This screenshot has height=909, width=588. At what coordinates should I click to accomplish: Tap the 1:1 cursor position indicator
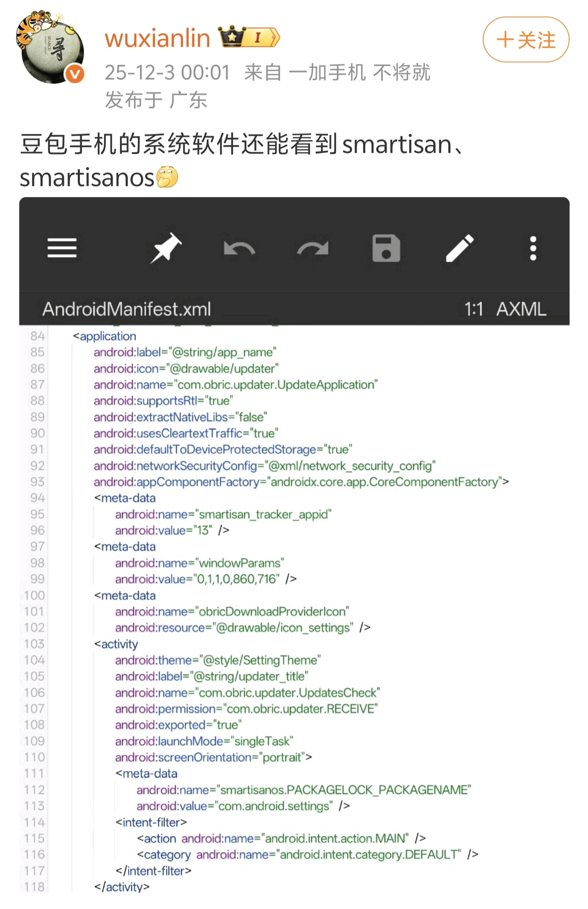(473, 309)
